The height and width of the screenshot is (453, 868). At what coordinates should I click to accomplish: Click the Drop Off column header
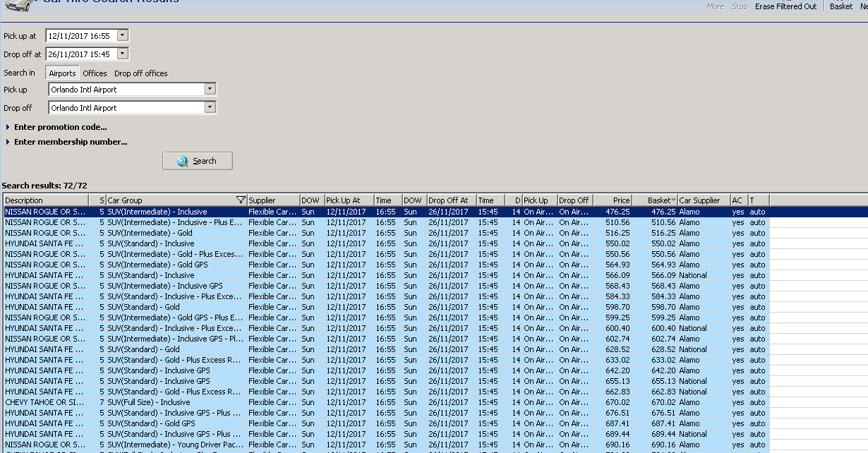tap(575, 200)
